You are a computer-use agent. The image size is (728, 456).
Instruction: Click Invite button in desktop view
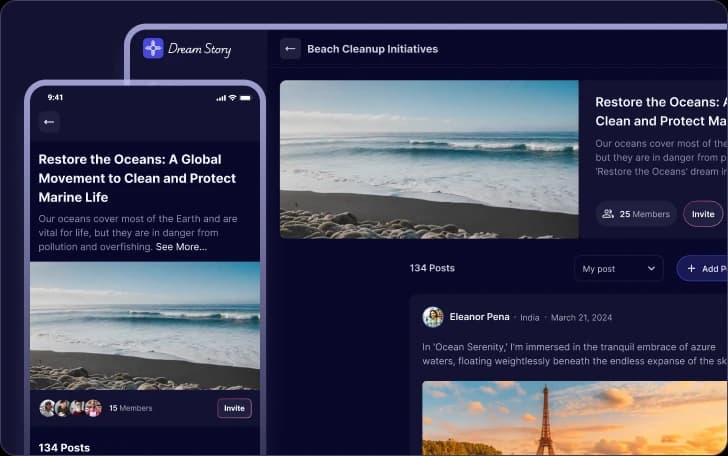tap(703, 214)
